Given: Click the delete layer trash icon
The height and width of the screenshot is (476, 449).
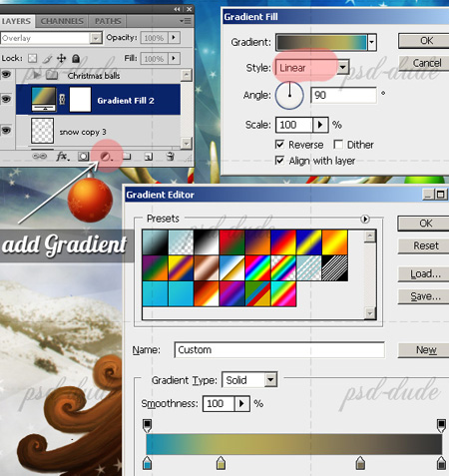Looking at the screenshot, I should 170,156.
